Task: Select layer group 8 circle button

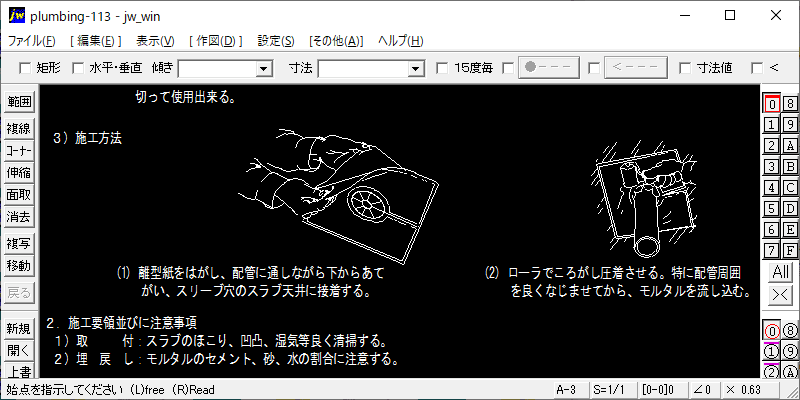Action: [x=790, y=332]
